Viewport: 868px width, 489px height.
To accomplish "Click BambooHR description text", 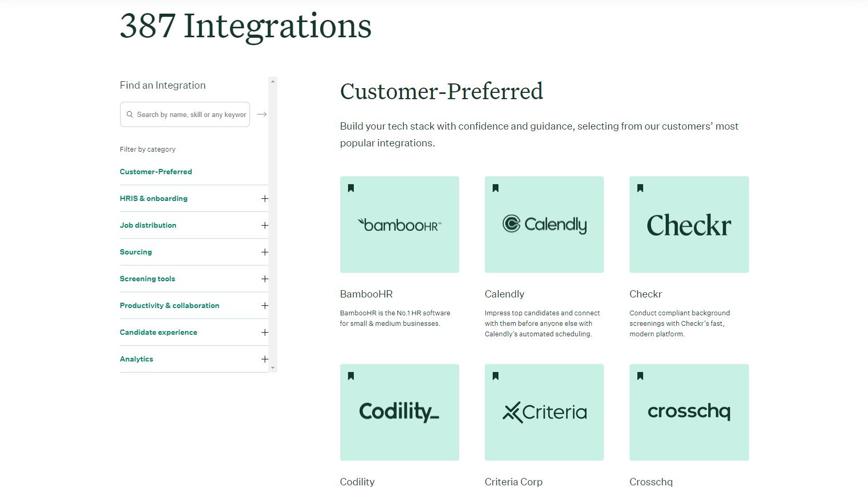I will click(395, 318).
